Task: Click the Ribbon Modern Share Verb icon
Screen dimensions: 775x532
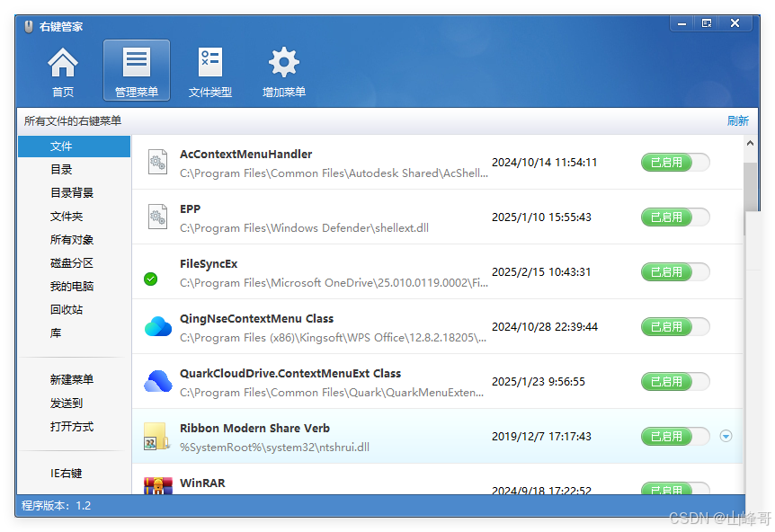Action: (156, 436)
